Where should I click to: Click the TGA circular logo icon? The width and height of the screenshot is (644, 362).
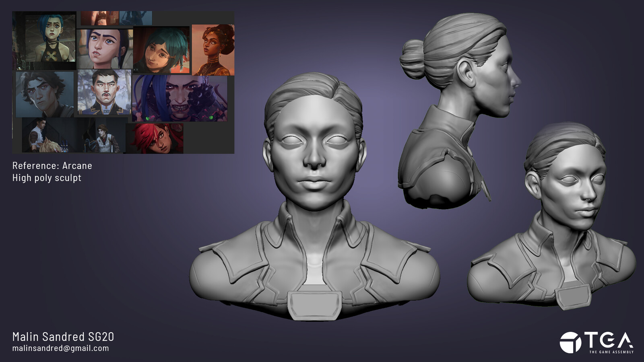pyautogui.click(x=571, y=343)
